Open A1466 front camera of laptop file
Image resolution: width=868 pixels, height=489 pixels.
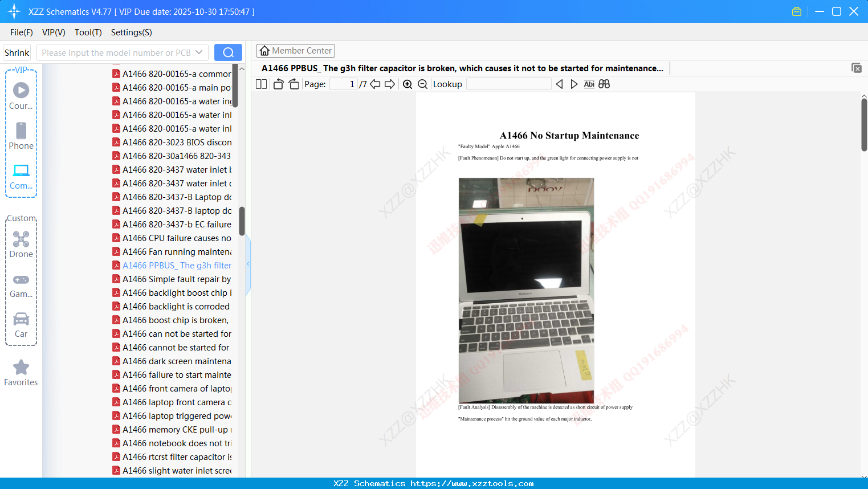(x=172, y=389)
